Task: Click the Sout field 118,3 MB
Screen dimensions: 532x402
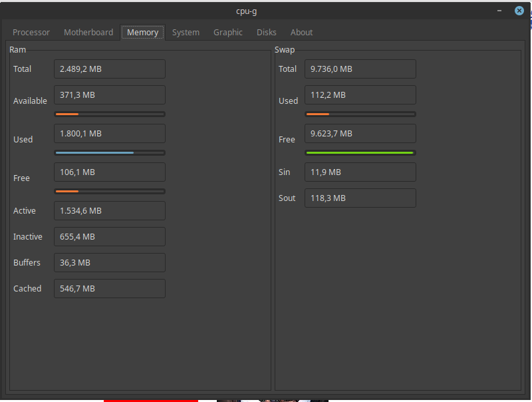Action: point(360,198)
